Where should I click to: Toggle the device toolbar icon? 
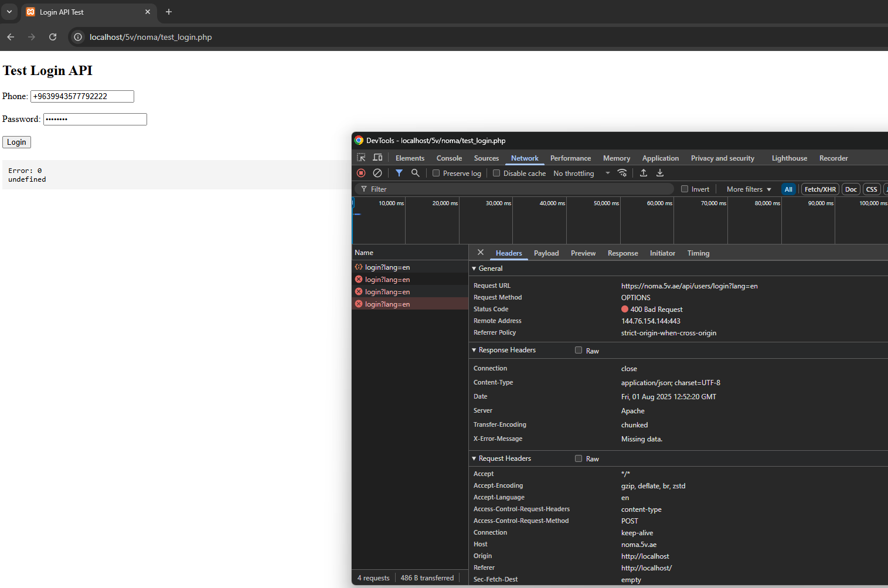tap(377, 158)
